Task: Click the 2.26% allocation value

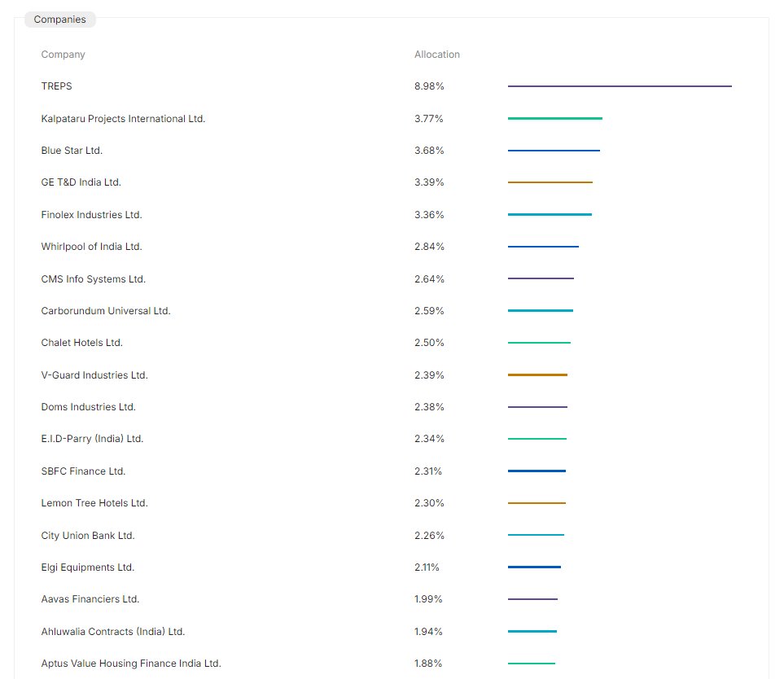Action: [429, 536]
